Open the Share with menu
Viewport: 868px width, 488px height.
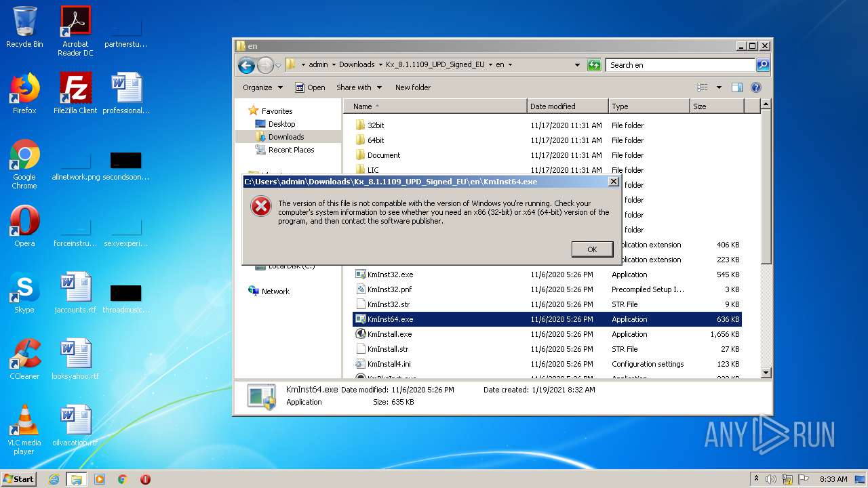359,87
